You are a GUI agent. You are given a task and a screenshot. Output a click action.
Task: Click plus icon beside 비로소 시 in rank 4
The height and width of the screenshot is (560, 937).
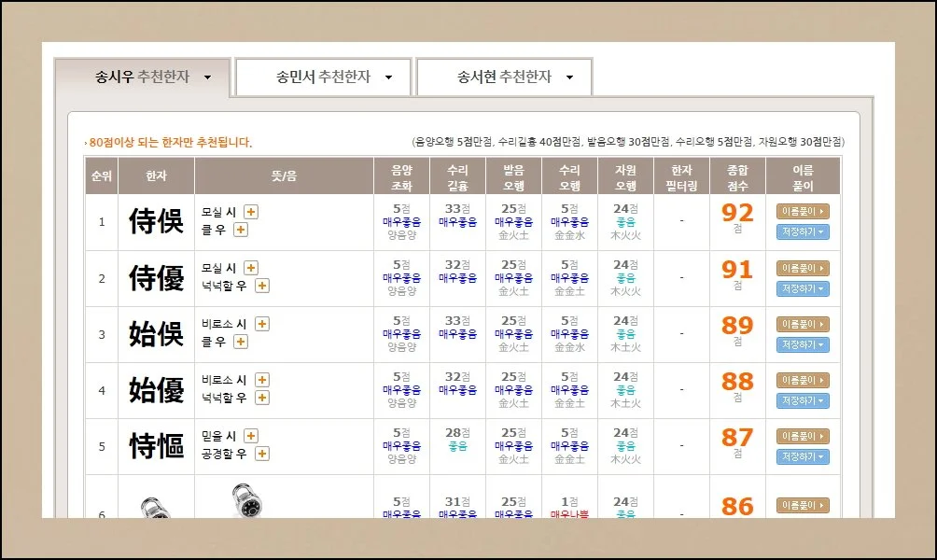pyautogui.click(x=262, y=380)
